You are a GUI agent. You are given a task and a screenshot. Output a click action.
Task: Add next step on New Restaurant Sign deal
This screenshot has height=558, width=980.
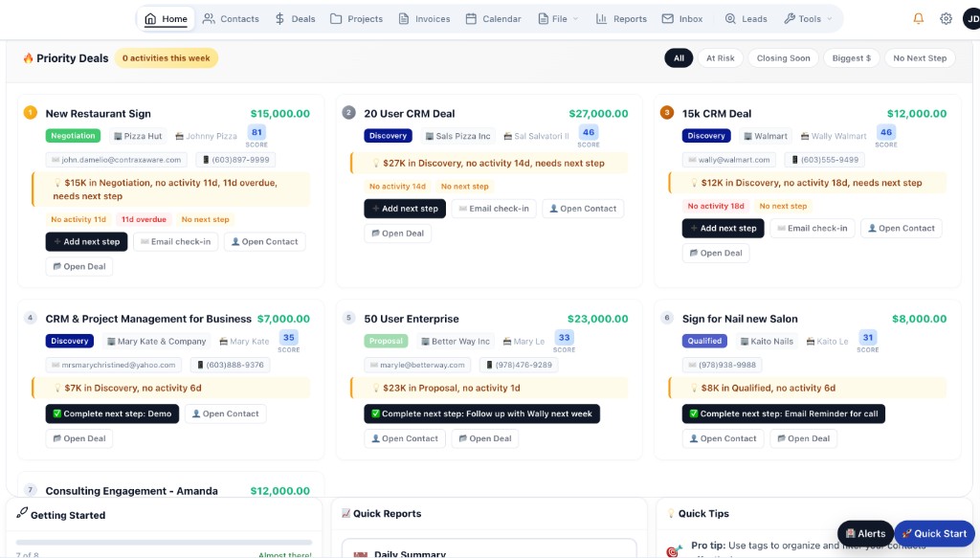[86, 241]
